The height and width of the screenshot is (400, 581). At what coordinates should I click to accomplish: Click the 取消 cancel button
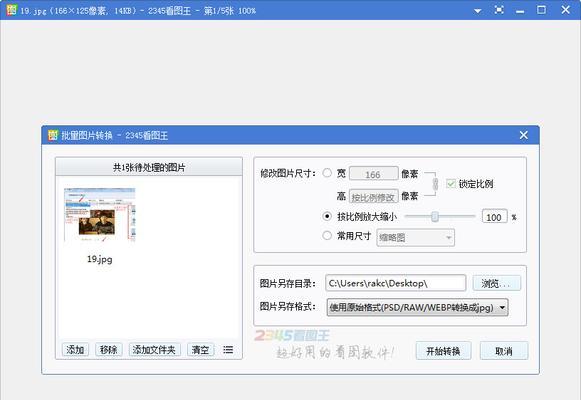tap(504, 351)
